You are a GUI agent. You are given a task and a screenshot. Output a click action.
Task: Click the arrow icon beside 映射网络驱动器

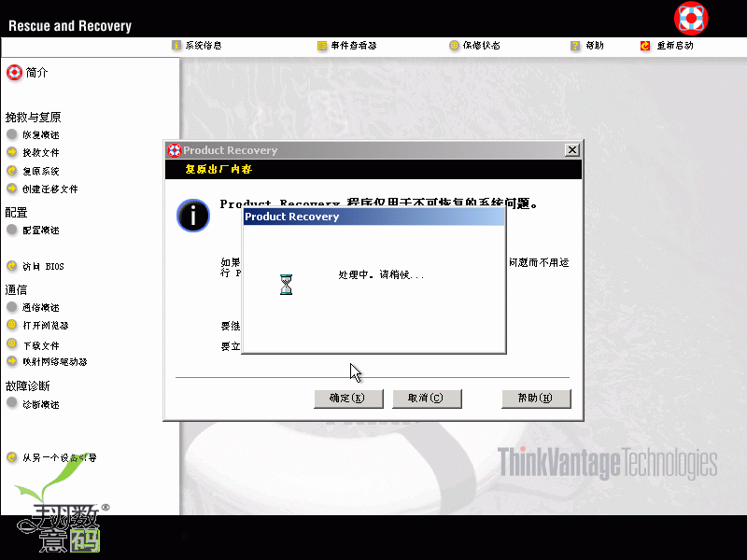click(12, 361)
